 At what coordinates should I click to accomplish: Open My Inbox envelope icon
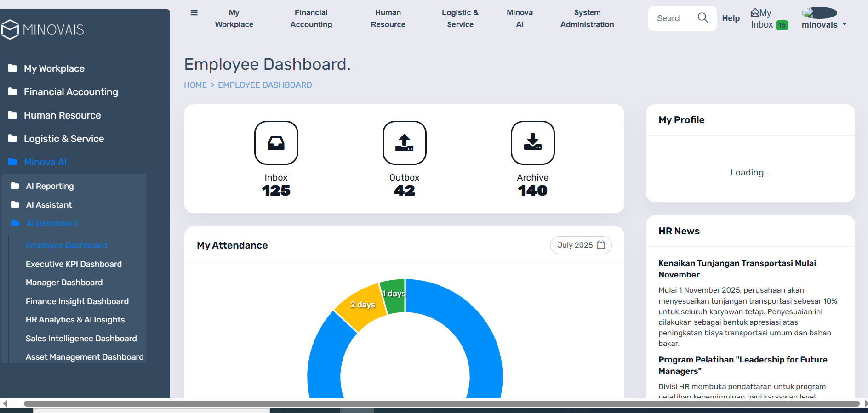point(755,13)
